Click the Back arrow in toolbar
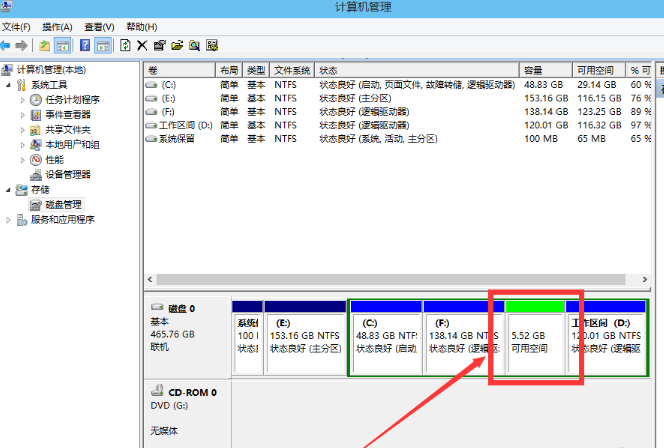Screen dimensions: 664x448 coord(6,45)
